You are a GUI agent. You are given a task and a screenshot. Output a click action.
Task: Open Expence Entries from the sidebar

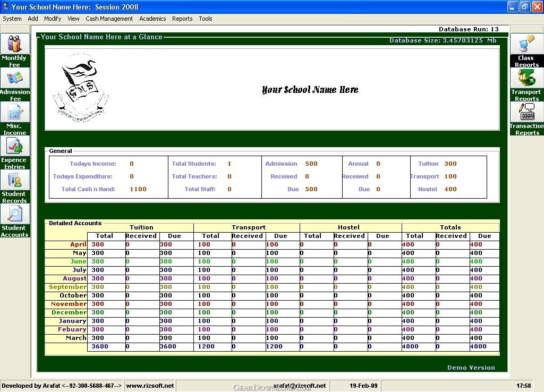(15, 152)
